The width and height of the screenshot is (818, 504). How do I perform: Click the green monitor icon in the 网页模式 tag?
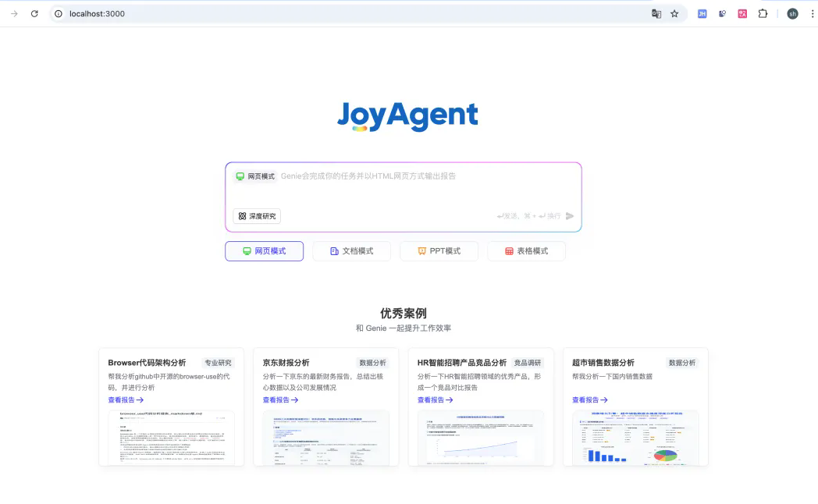[x=240, y=176]
